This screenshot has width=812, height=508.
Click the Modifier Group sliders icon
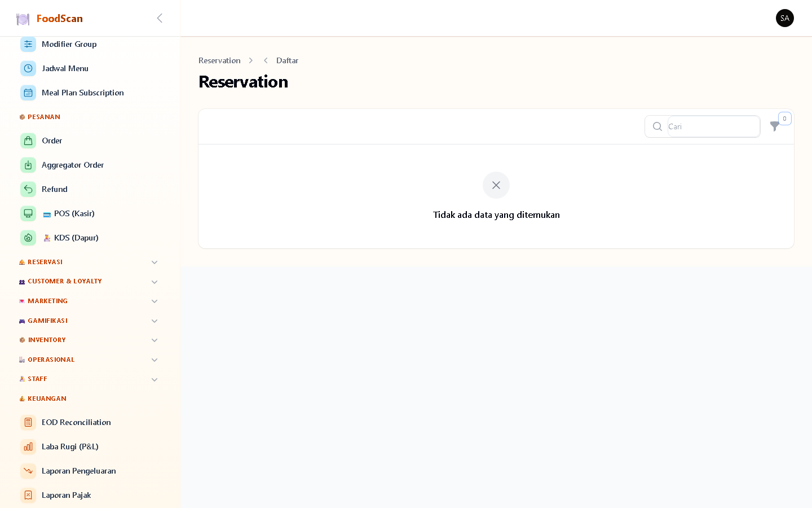coord(28,44)
